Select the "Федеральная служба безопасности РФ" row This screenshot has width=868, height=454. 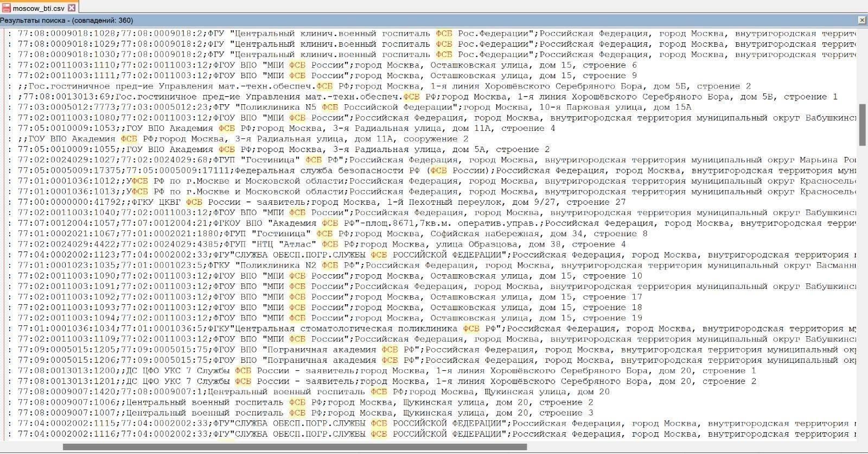(432, 171)
